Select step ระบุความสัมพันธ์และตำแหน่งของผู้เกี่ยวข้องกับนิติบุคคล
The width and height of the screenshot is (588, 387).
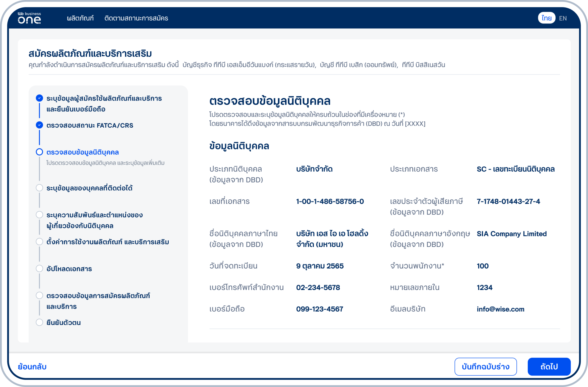pos(39,215)
